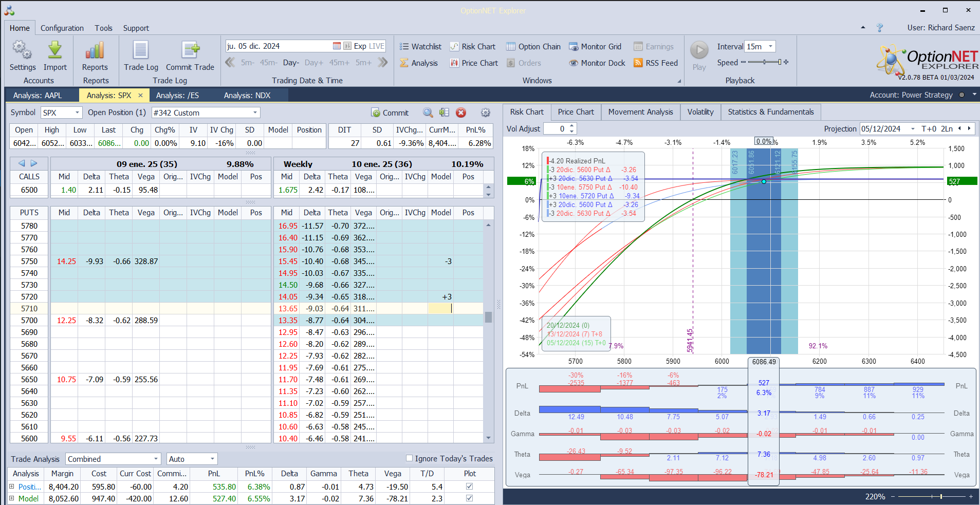
Task: Open the #342 Custom position dropdown
Action: click(255, 113)
